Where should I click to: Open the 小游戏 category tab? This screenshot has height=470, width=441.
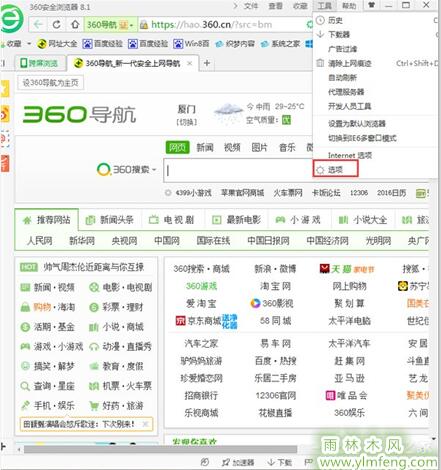[298, 220]
